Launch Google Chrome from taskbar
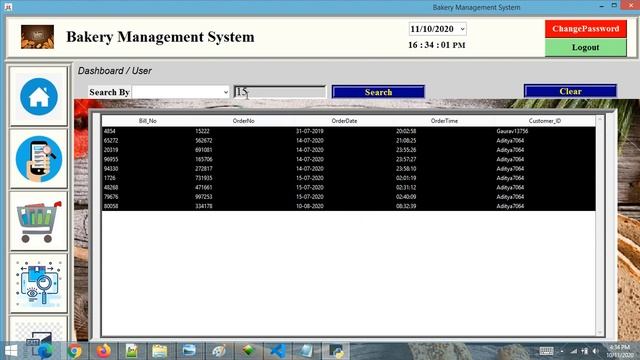Image resolution: width=640 pixels, height=360 pixels. click(75, 351)
